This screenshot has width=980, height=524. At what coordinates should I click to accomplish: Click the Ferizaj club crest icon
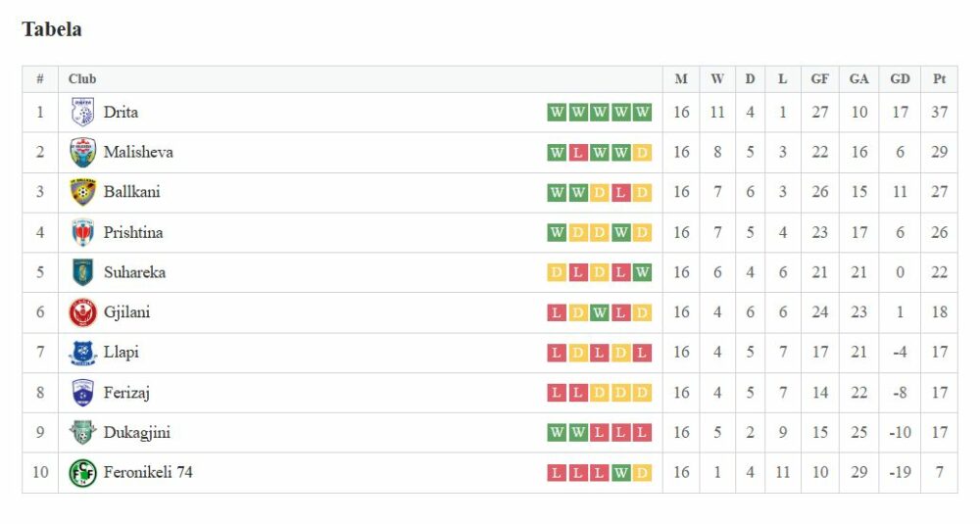(x=82, y=393)
